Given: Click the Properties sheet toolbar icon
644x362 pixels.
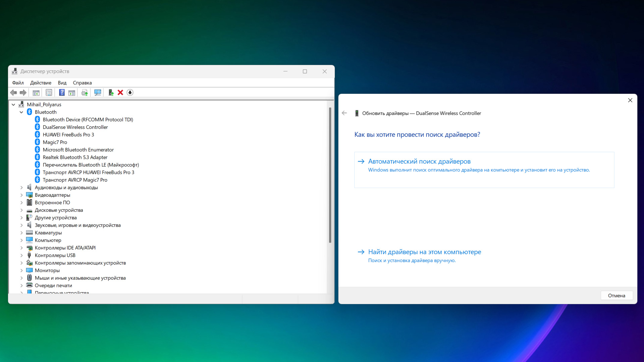Looking at the screenshot, I should 49,93.
